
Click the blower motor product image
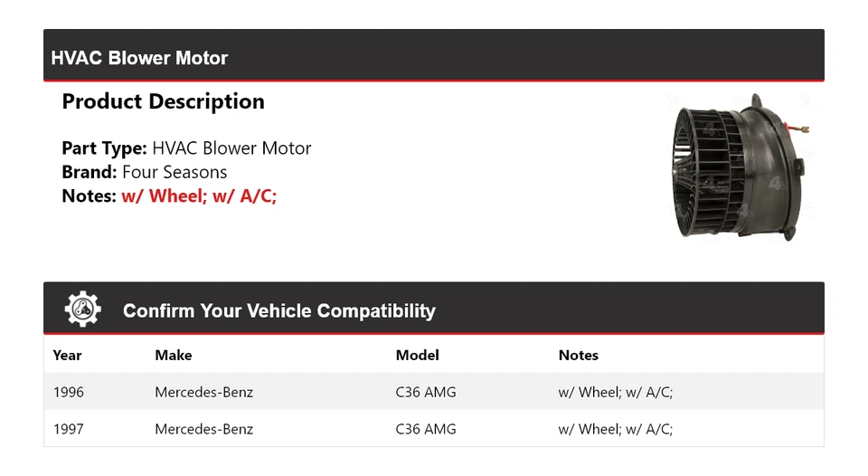click(x=737, y=169)
